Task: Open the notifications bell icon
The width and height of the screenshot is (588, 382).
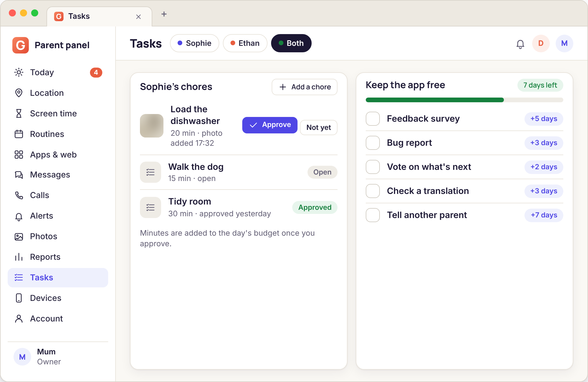Action: [520, 44]
